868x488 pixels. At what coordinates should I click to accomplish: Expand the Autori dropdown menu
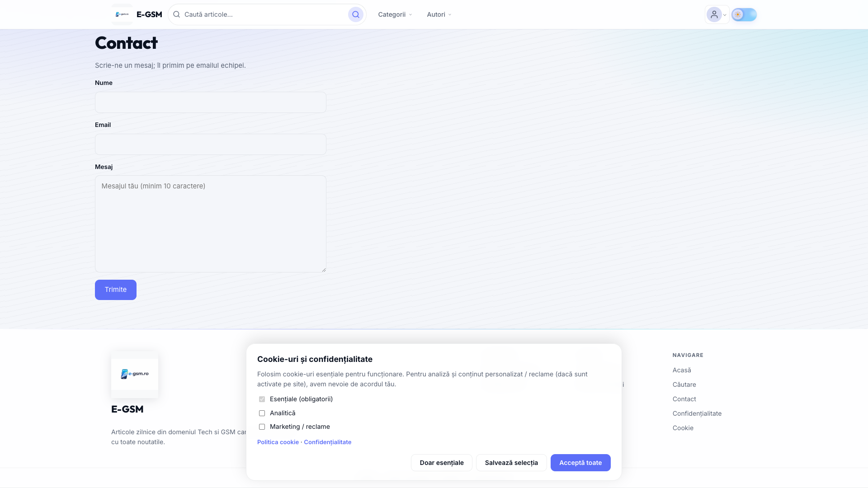pos(439,14)
